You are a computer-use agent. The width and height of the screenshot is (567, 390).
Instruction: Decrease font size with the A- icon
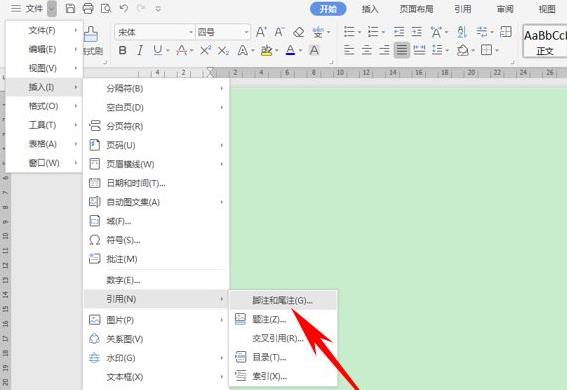point(279,32)
